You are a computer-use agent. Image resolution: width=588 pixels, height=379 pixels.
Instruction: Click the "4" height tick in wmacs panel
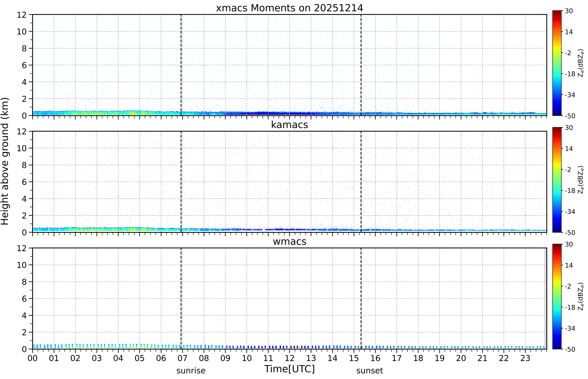coord(24,315)
